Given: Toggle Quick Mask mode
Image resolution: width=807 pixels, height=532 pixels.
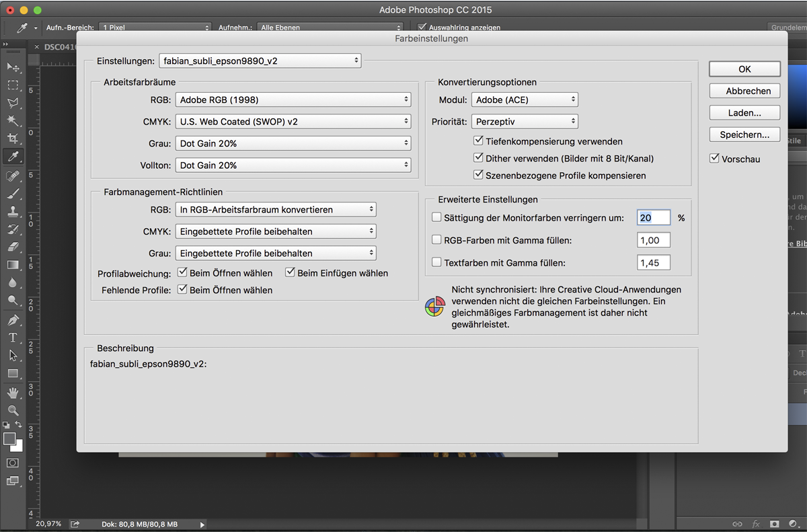Looking at the screenshot, I should point(13,463).
